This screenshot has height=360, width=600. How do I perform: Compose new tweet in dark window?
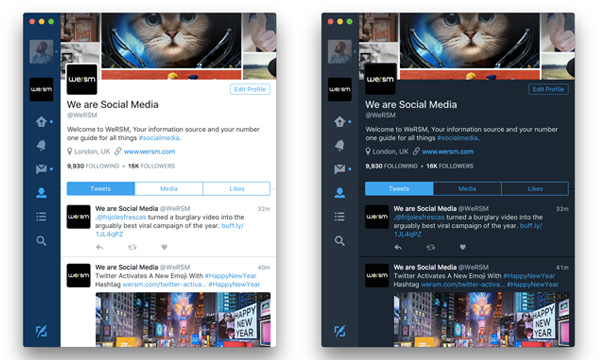pyautogui.click(x=339, y=331)
